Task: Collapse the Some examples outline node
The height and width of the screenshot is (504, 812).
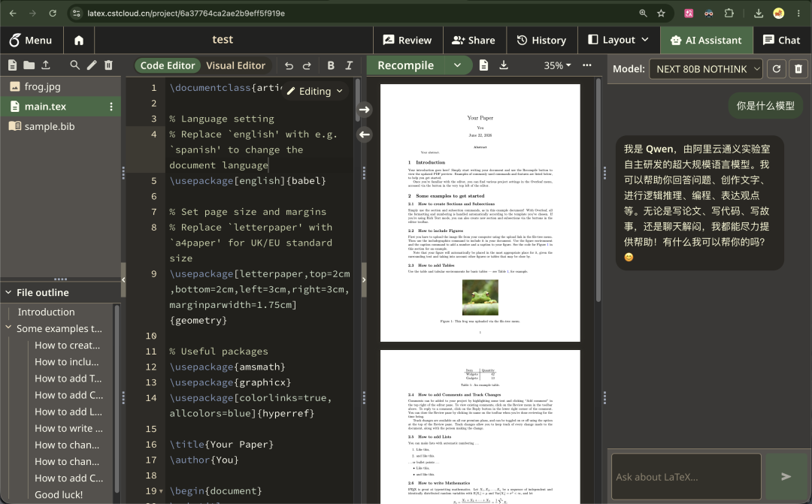Action: (8, 327)
